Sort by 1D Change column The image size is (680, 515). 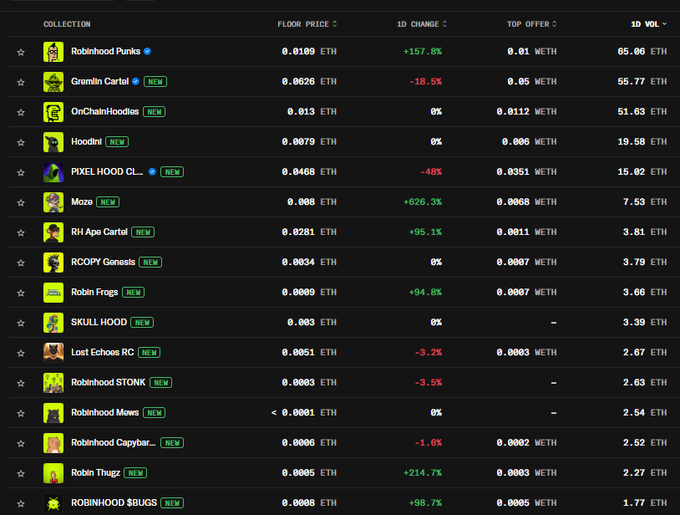point(422,24)
